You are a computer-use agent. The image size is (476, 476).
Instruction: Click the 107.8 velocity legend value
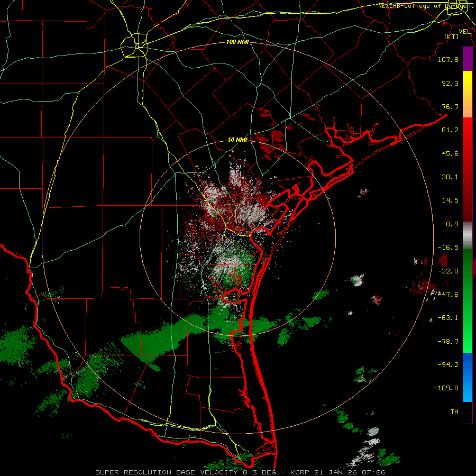pos(448,59)
